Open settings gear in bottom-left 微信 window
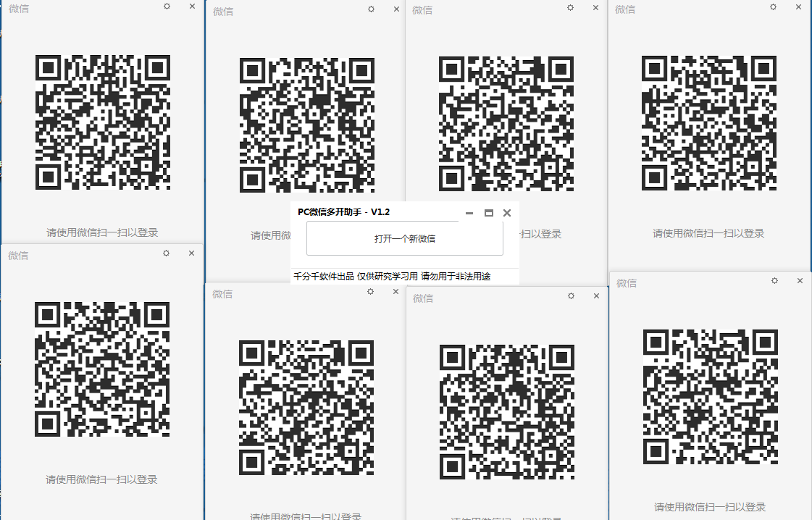812x520 pixels. [166, 253]
